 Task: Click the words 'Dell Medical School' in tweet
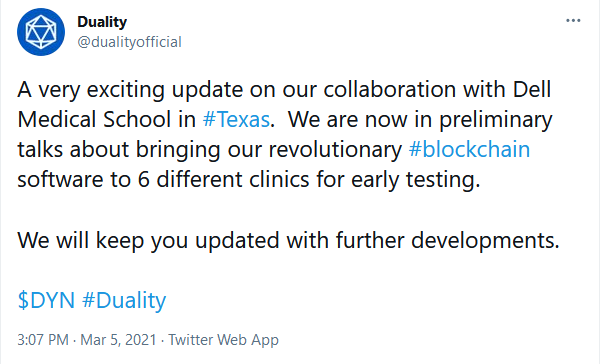[x=284, y=104]
